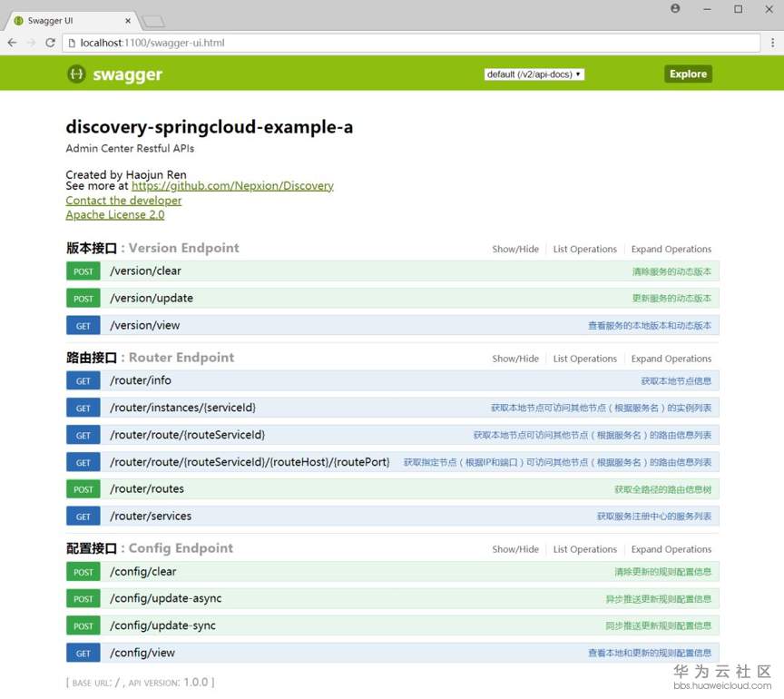Click POST badge of /version/clear
Screen dimensions: 784x699
[x=83, y=271]
